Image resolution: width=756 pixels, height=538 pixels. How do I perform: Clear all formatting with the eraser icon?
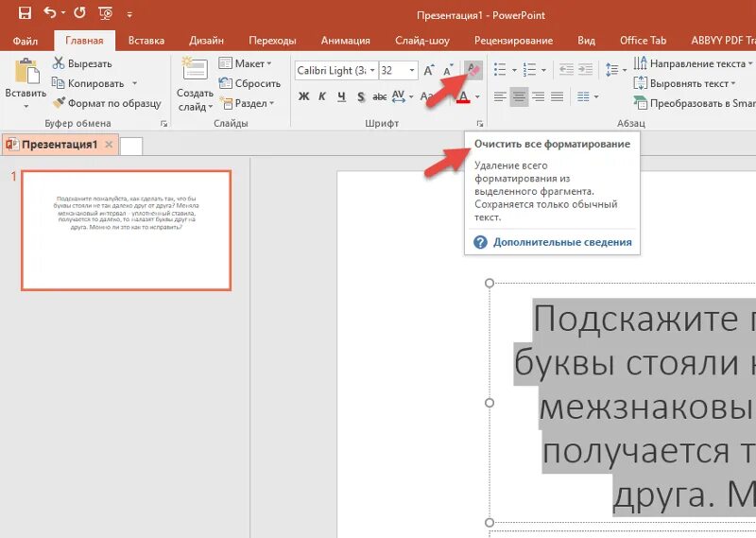(473, 71)
